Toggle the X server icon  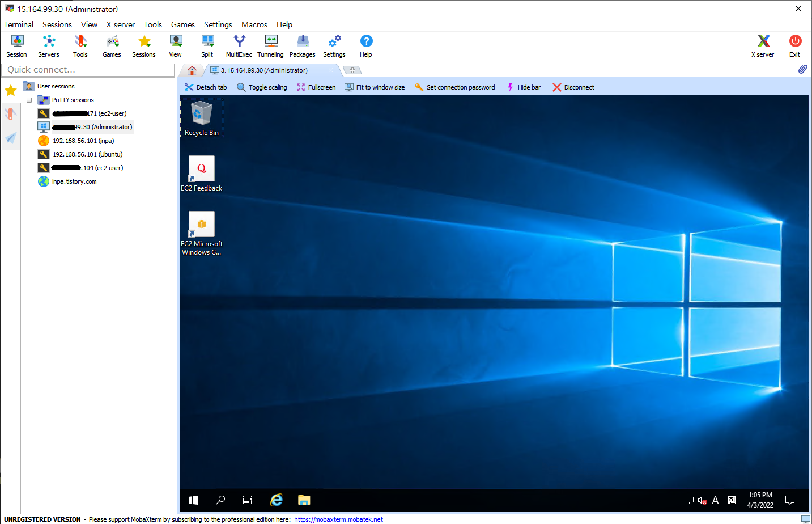point(763,46)
